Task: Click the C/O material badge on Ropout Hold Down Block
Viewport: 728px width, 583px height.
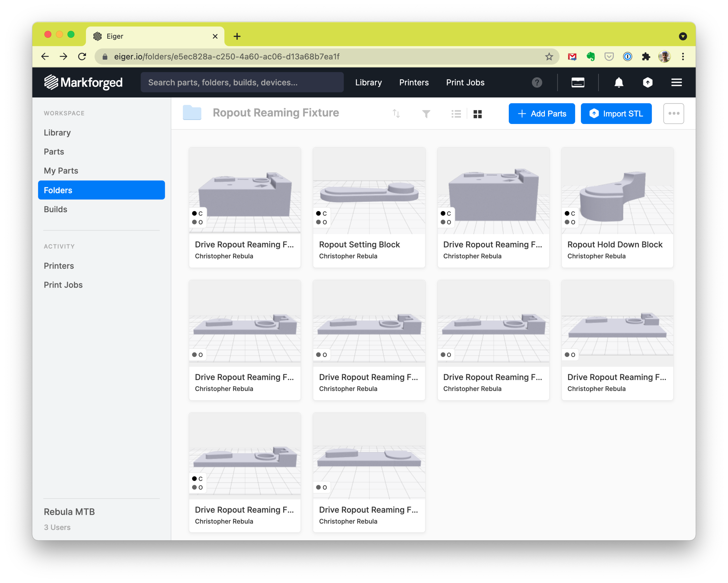Action: (569, 218)
